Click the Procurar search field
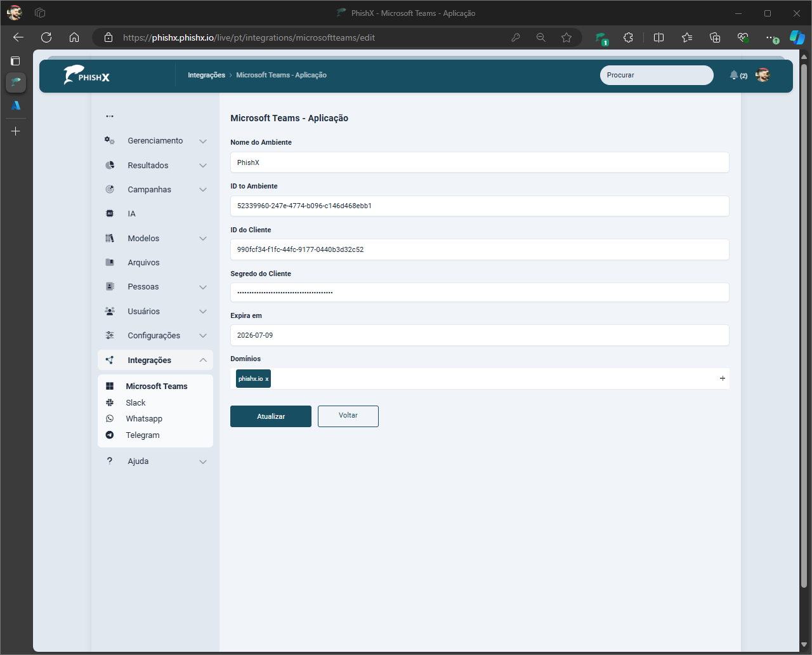 657,75
